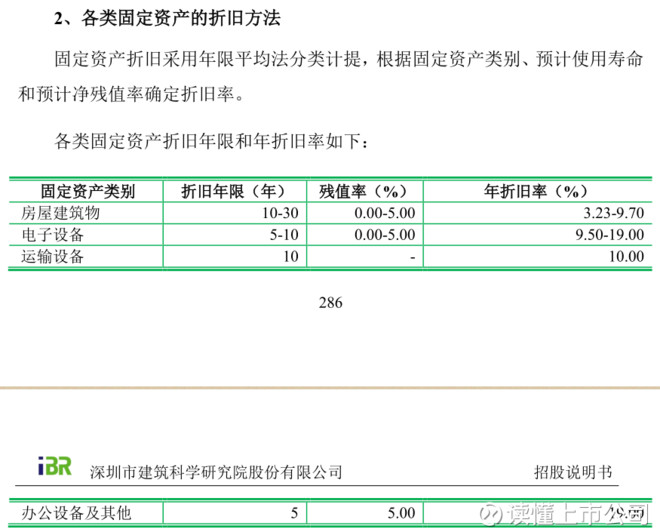Select the row label '电子设备'
Image resolution: width=660 pixels, height=532 pixels.
coord(53,234)
